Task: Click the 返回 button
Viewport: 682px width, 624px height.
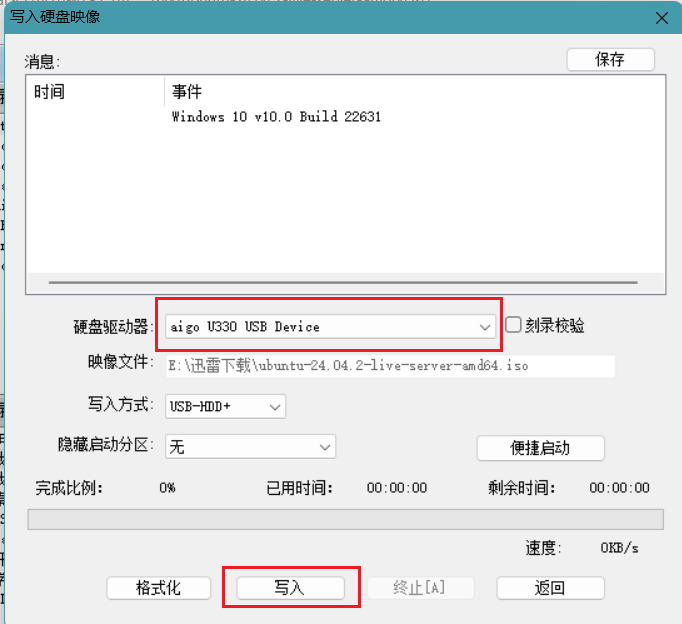Action: click(x=550, y=588)
